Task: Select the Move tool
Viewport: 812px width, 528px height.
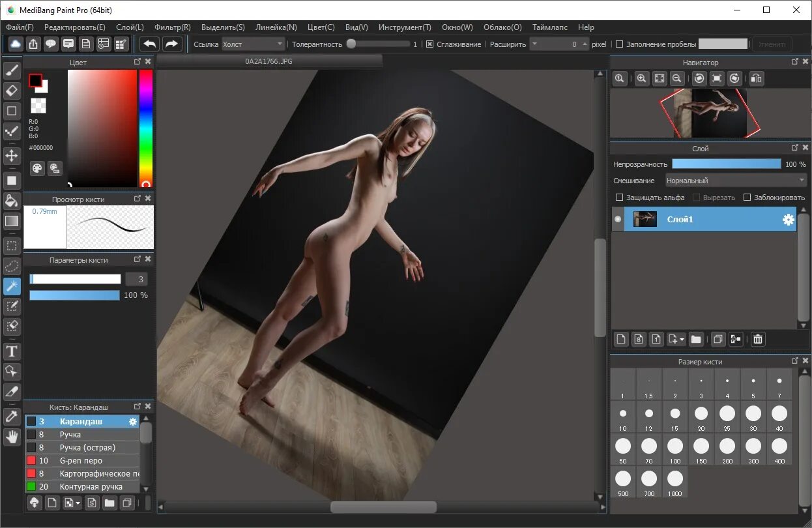Action: coord(12,156)
